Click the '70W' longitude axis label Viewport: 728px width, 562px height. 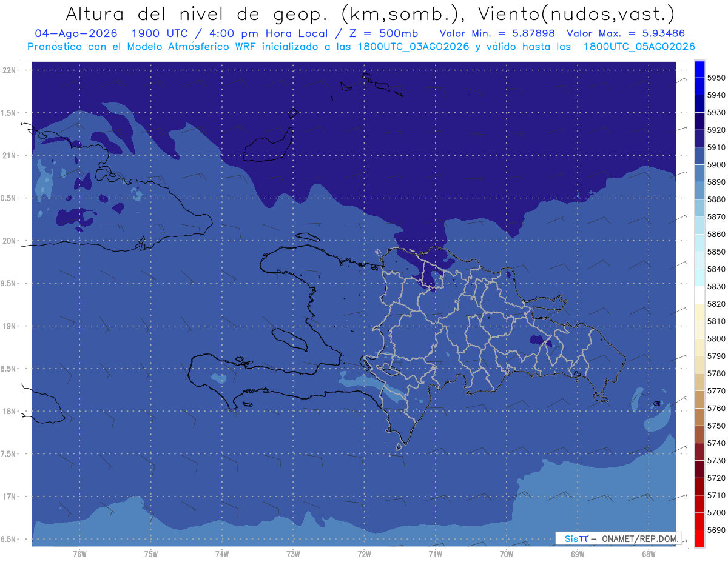click(507, 554)
